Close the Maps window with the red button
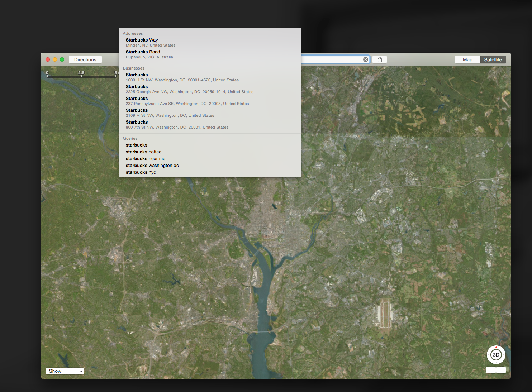532x392 pixels. tap(48, 59)
